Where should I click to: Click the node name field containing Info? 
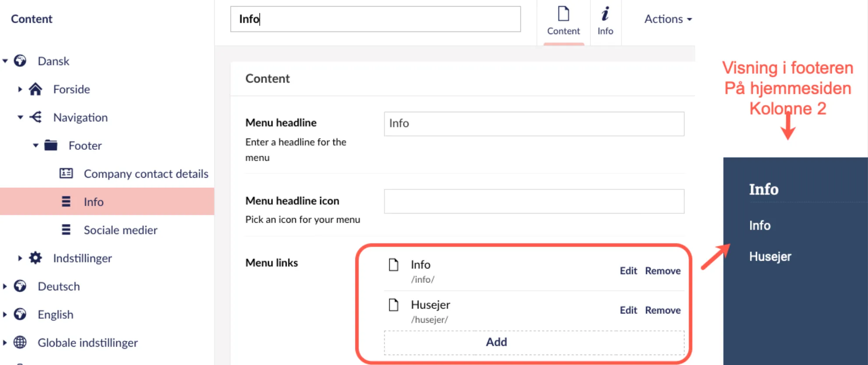(375, 19)
